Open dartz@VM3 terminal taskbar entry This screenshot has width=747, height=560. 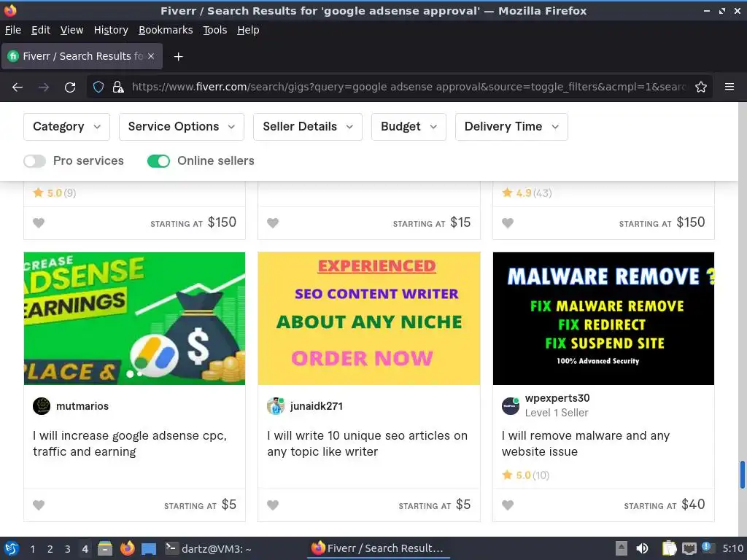tap(209, 548)
